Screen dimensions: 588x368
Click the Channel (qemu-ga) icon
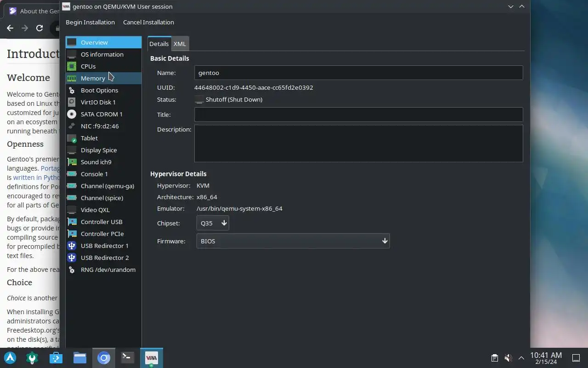click(x=72, y=186)
